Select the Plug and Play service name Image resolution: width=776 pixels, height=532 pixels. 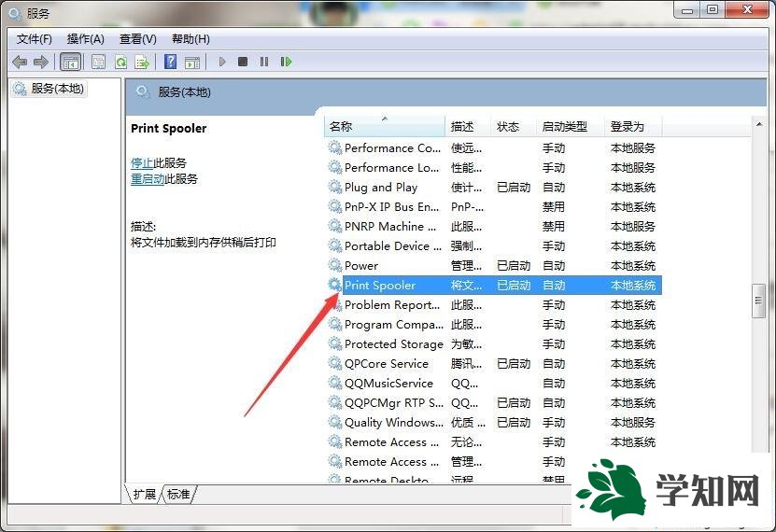381,187
